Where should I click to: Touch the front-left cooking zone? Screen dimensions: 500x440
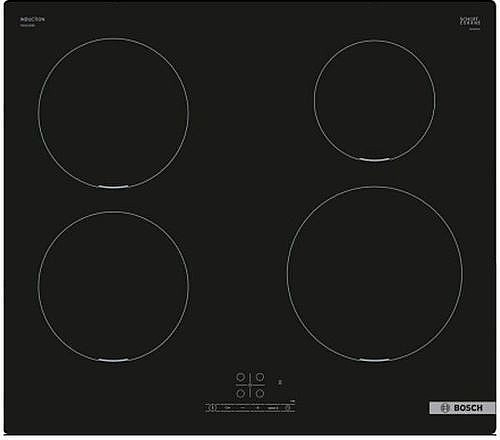(113, 286)
